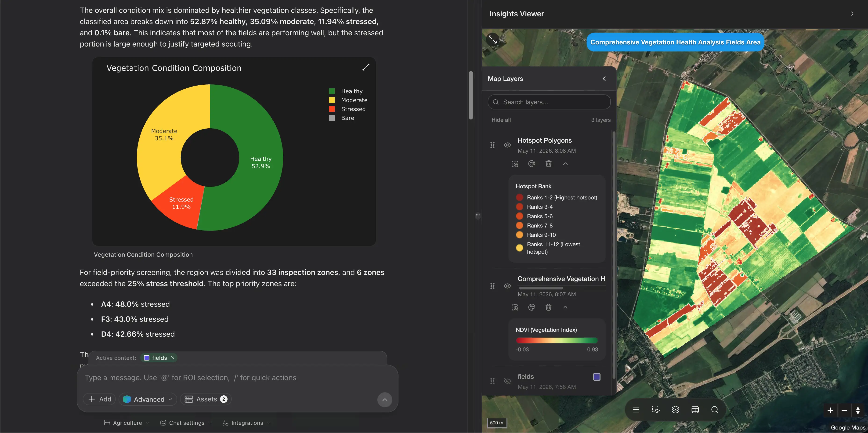This screenshot has width=868, height=433.
Task: Zoom out on the map
Action: tap(844, 410)
